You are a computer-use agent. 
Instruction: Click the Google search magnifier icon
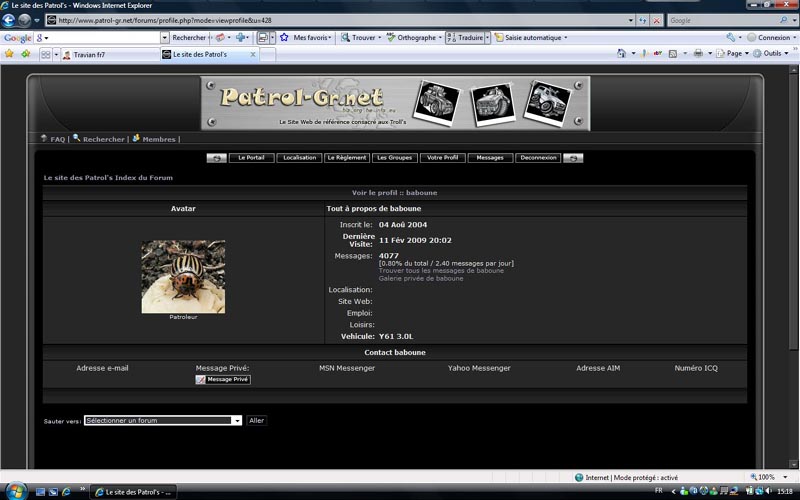point(784,20)
